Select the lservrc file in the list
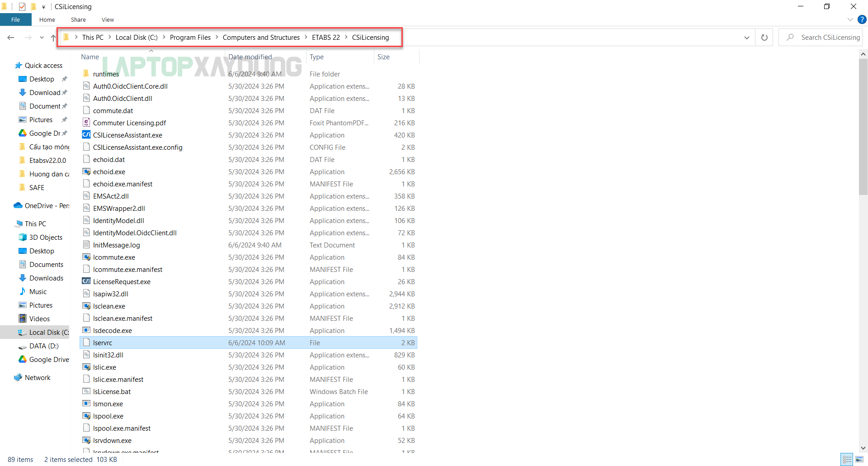868x466 pixels. pyautogui.click(x=103, y=342)
